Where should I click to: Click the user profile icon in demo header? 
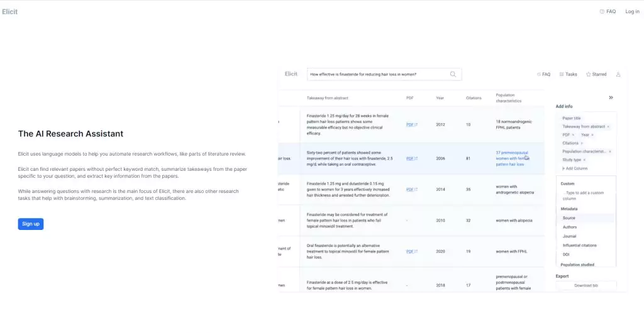(x=618, y=74)
